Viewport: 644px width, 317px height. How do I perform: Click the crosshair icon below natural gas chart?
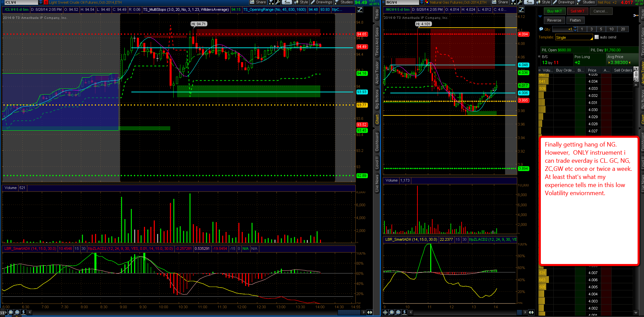point(385,312)
